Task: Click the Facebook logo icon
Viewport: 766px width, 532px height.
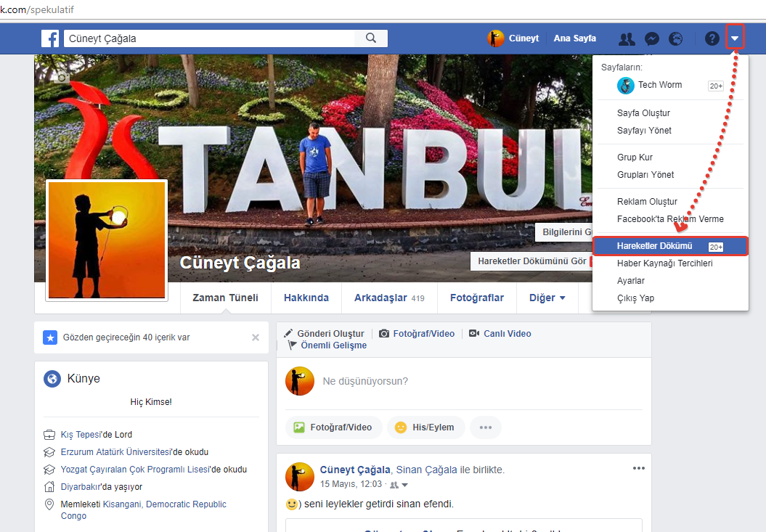Action: click(50, 38)
